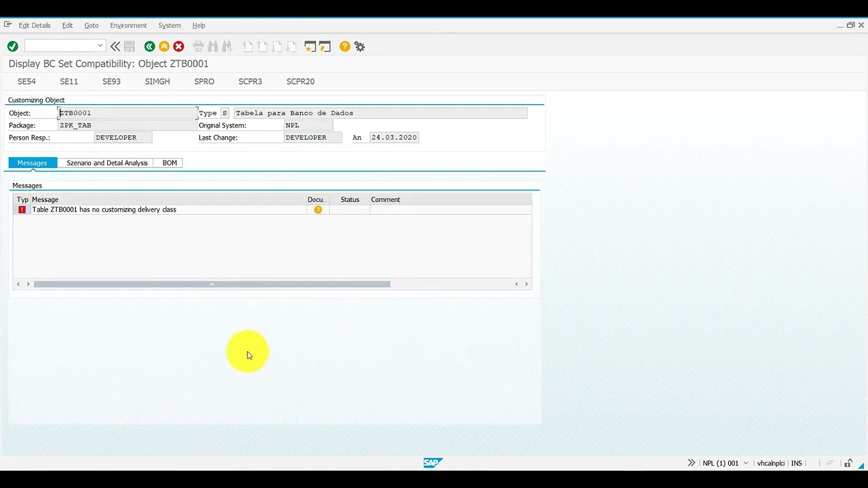
Task: Launch the SE11 shortcut button
Action: (69, 81)
